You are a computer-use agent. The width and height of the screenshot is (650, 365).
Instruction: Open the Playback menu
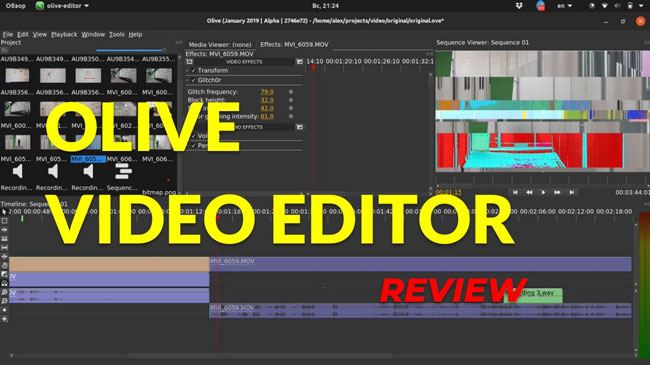(64, 34)
